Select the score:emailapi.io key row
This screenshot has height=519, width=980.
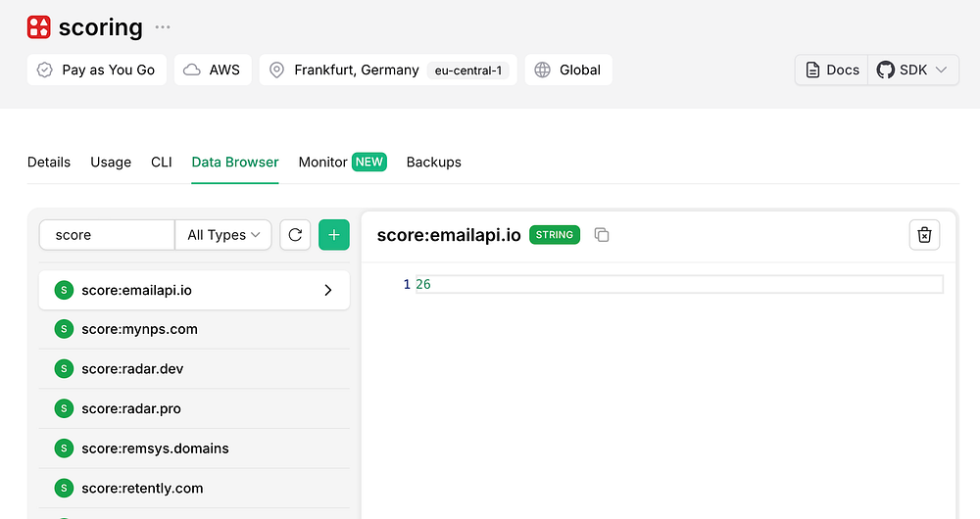click(x=194, y=290)
